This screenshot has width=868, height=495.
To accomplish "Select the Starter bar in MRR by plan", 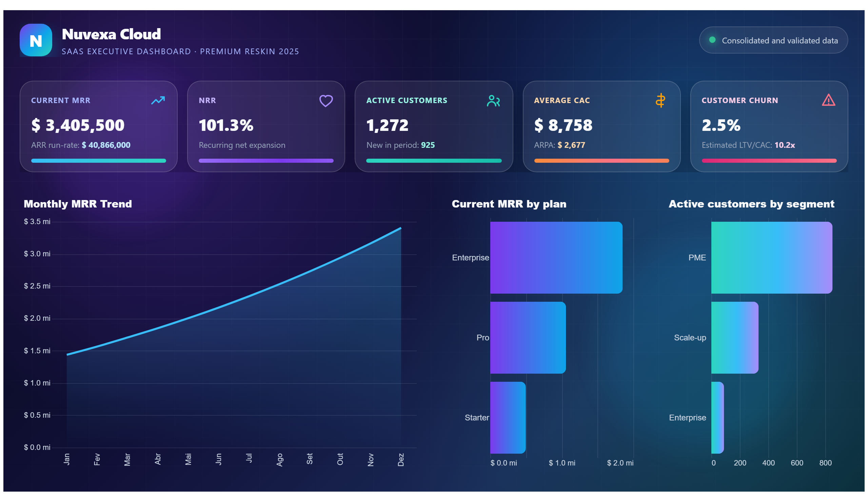I will (x=508, y=417).
